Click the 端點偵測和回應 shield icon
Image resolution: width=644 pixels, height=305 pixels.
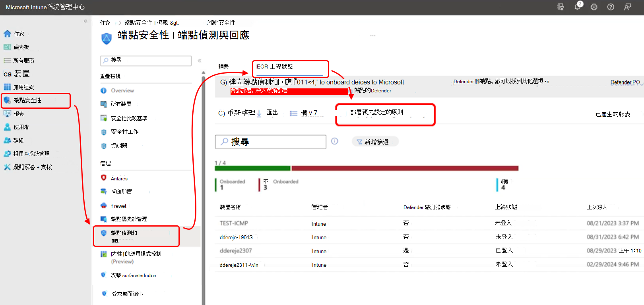(103, 233)
